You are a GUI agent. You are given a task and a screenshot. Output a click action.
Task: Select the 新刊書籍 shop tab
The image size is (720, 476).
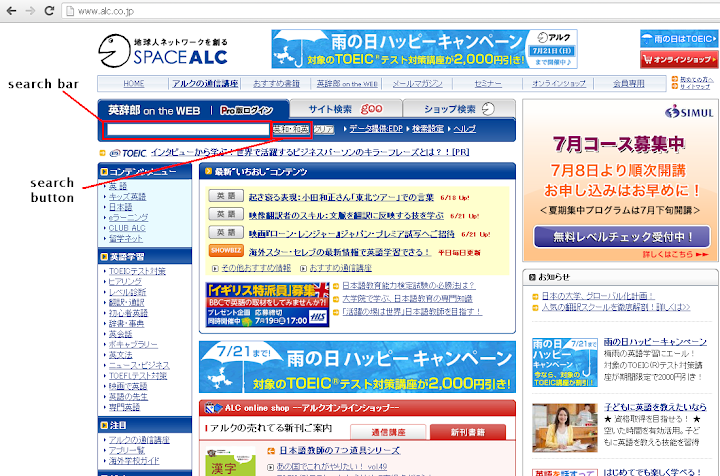click(467, 432)
